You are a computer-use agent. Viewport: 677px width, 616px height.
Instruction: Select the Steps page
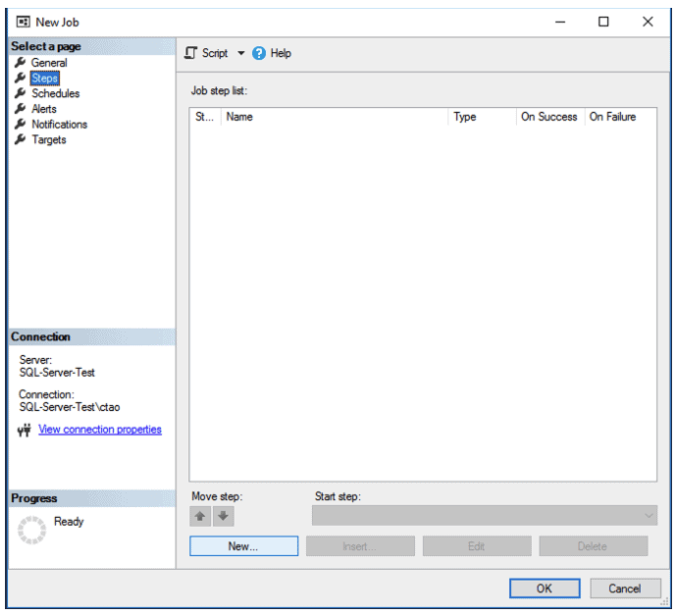coord(44,78)
